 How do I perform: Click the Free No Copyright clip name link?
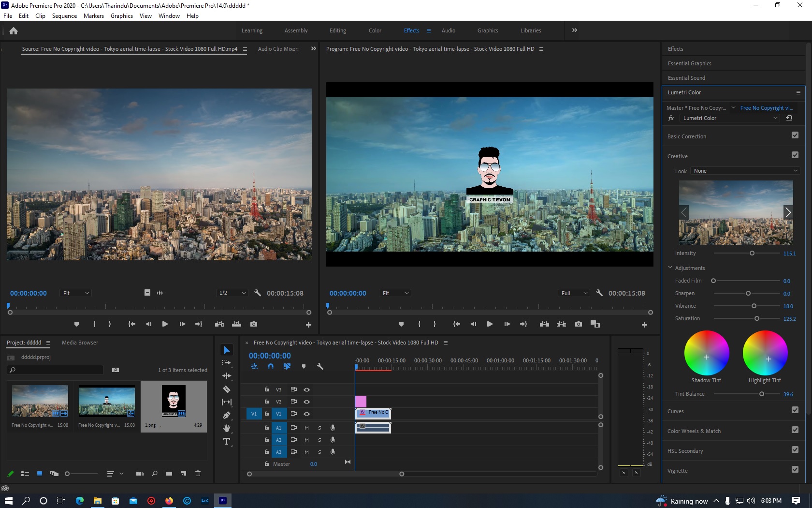click(x=765, y=107)
